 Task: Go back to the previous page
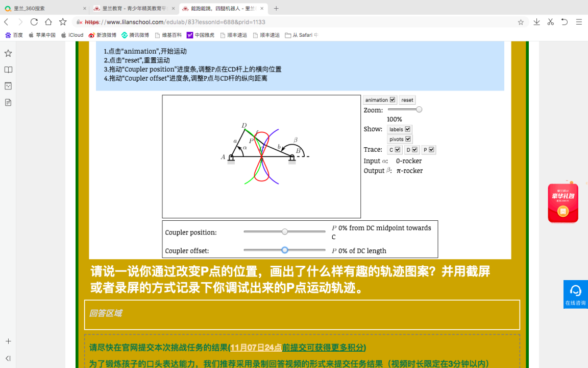[6, 22]
